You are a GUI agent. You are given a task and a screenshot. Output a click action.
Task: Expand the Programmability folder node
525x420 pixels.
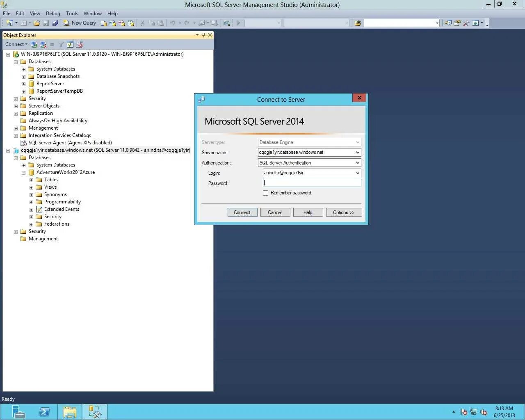(31, 202)
